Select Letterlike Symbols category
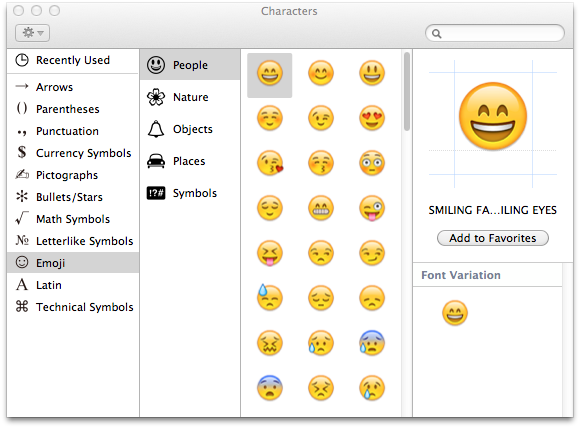 click(72, 241)
